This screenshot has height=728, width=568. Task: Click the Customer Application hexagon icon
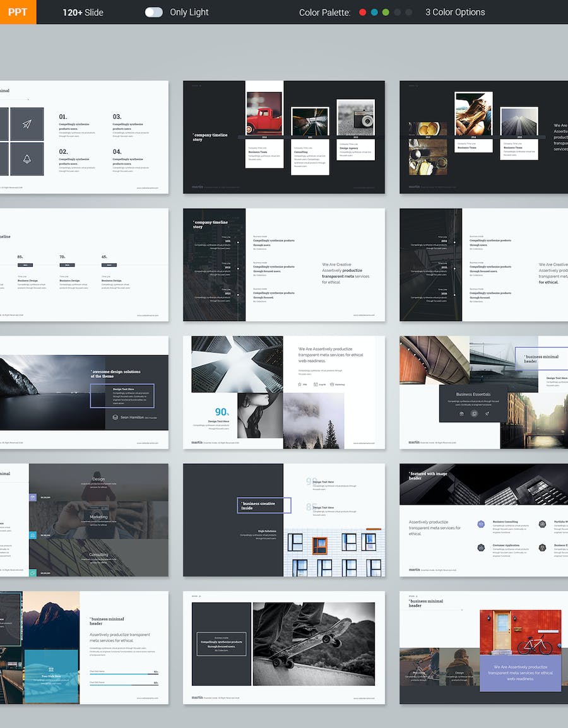click(481, 548)
